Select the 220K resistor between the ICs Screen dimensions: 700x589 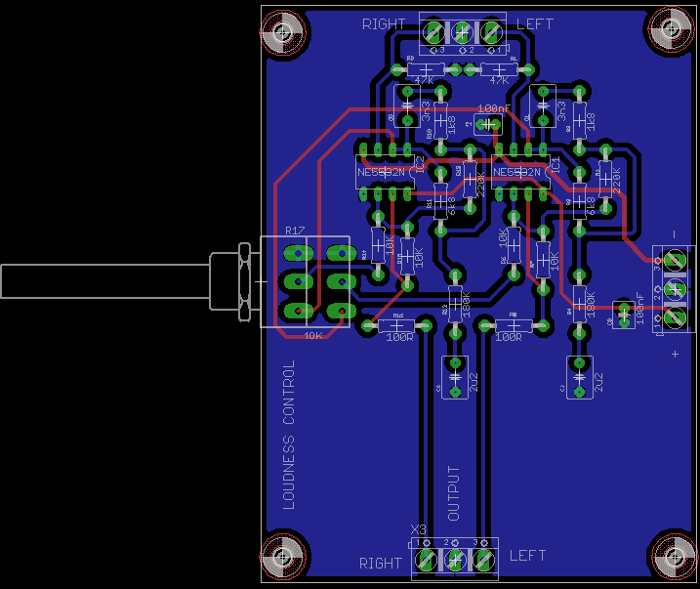[470, 179]
